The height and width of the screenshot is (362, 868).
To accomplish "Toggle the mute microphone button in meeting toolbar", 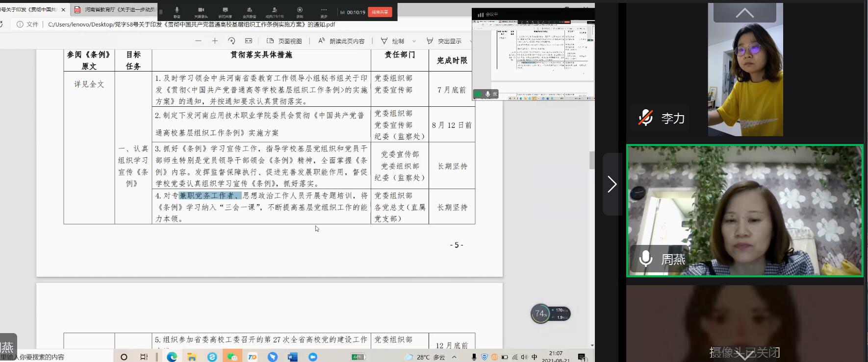I will 177,12.
